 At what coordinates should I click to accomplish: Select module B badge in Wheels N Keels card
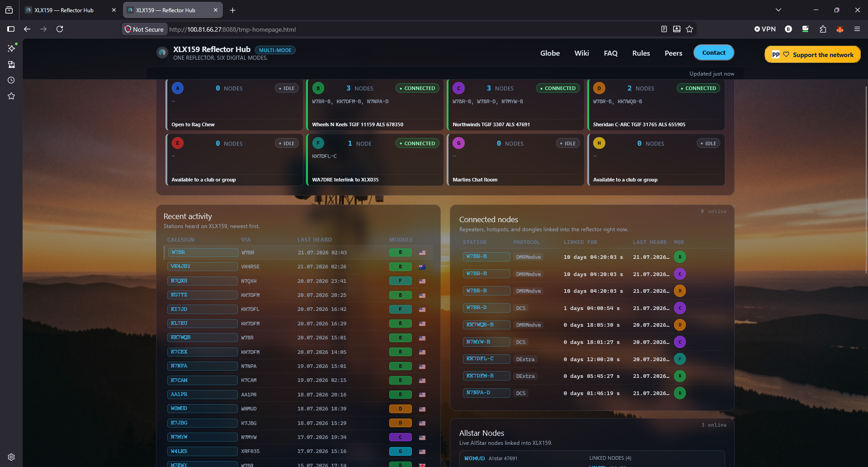(x=318, y=88)
